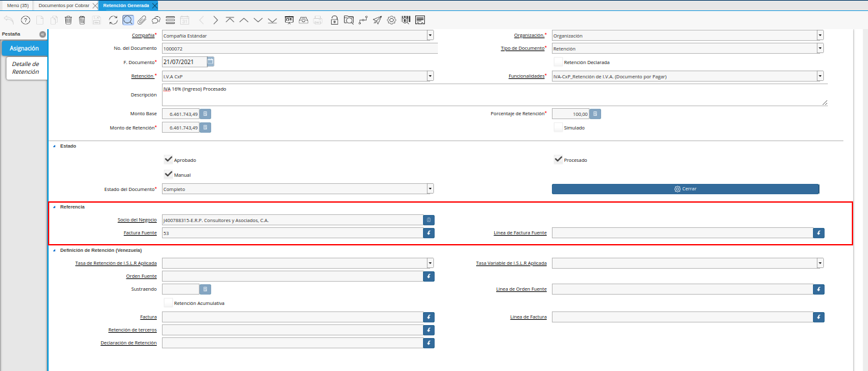Click the Refresh icon in the toolbar

click(113, 20)
